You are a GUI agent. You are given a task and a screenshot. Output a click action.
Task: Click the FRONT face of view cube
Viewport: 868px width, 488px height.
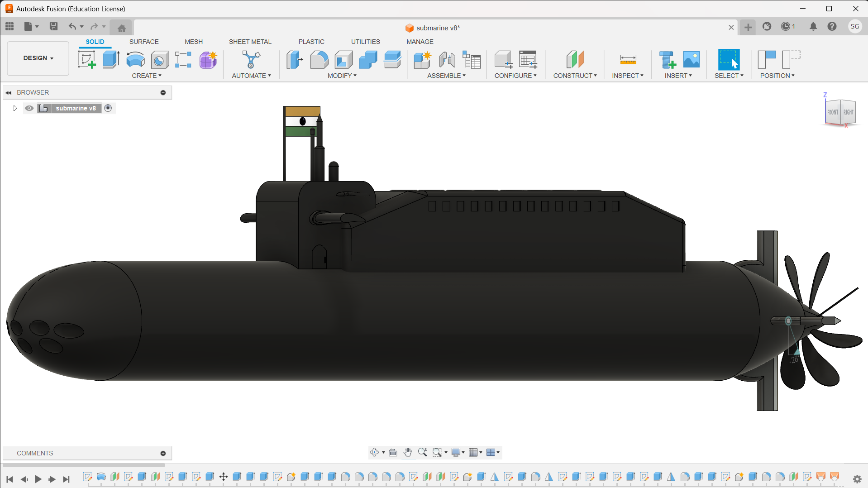[x=833, y=112]
